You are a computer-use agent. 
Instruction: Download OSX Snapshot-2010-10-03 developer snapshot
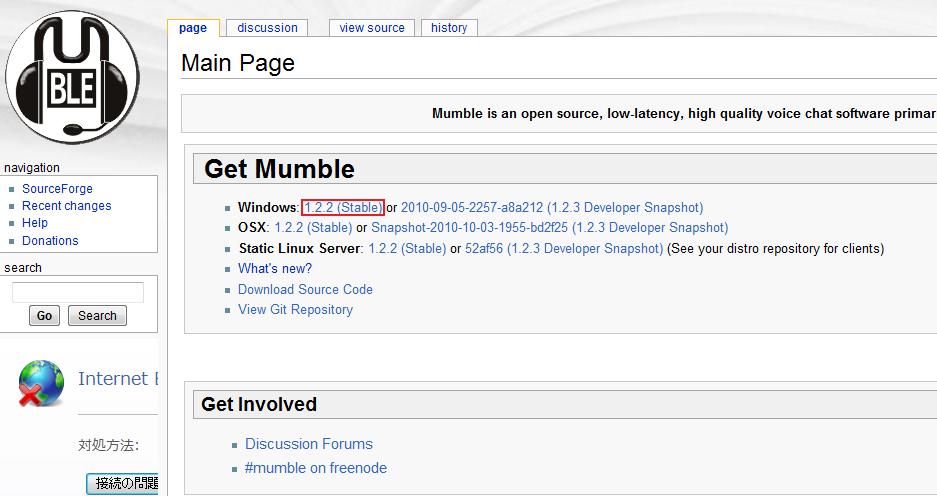(549, 228)
